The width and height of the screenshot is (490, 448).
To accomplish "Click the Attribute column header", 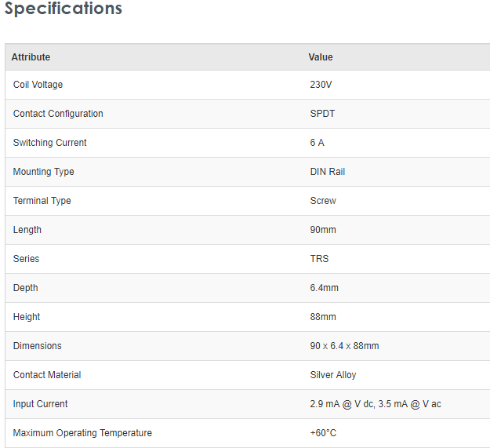I will coord(31,57).
